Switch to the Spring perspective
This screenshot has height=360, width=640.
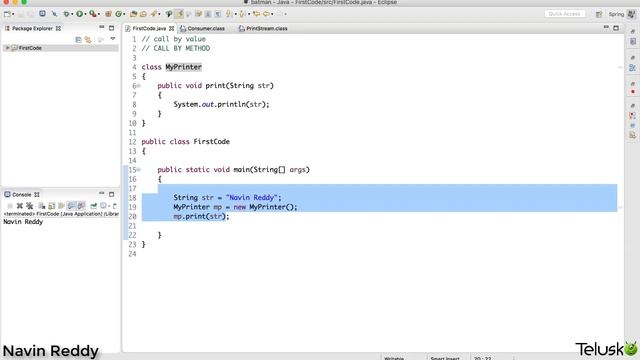616,14
